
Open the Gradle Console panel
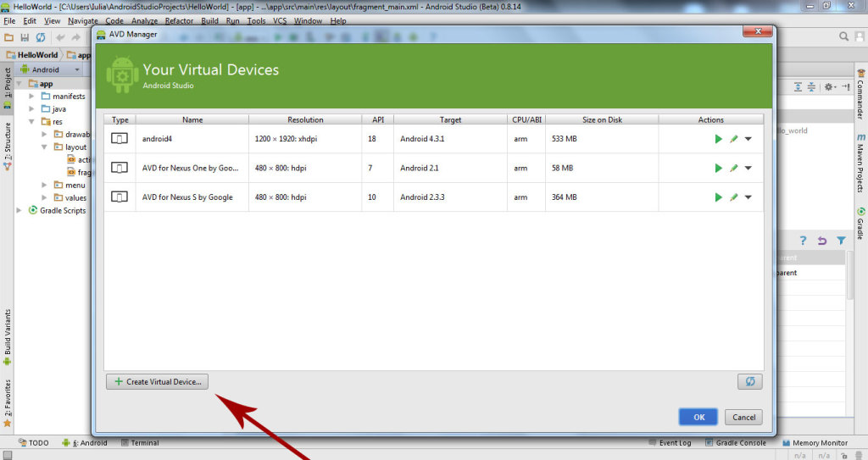(736, 443)
